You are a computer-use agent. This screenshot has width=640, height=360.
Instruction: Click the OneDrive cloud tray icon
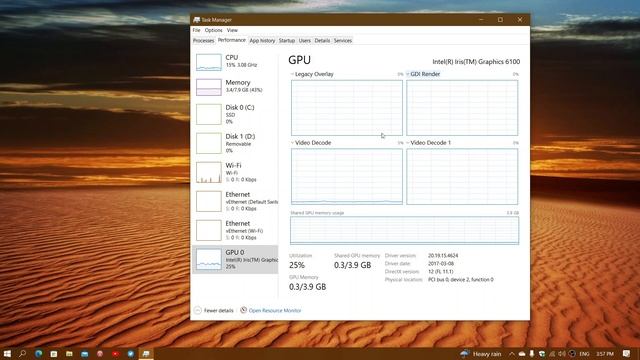[522, 354]
